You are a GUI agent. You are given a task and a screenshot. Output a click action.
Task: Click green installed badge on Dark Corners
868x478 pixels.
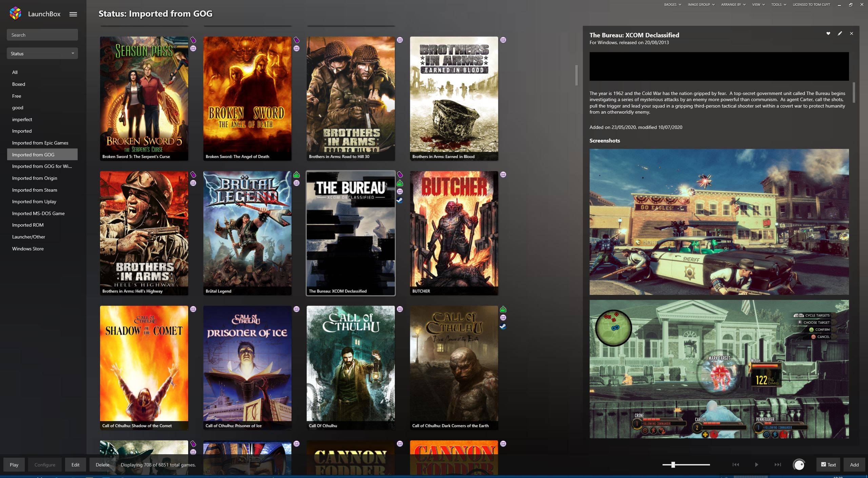503,309
